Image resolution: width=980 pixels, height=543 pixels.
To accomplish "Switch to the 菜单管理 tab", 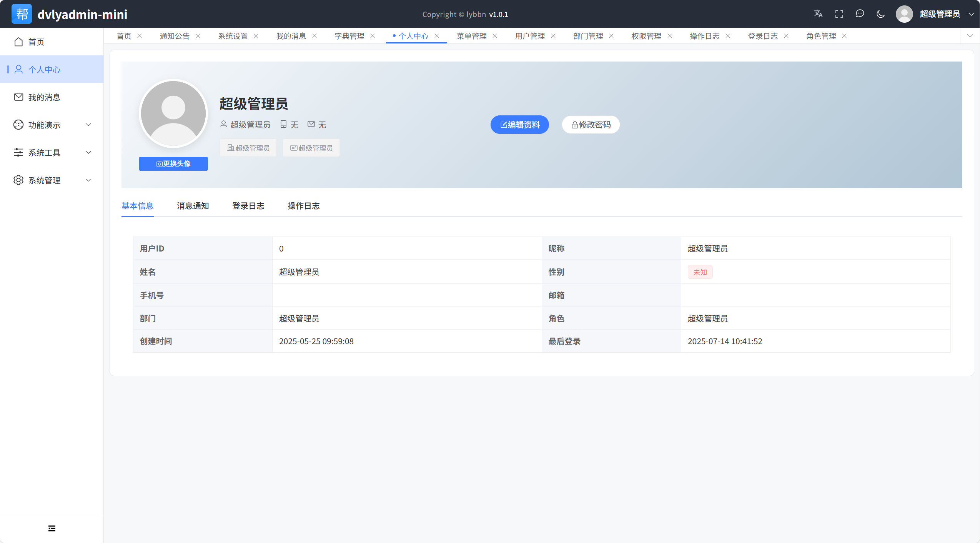I will point(472,36).
